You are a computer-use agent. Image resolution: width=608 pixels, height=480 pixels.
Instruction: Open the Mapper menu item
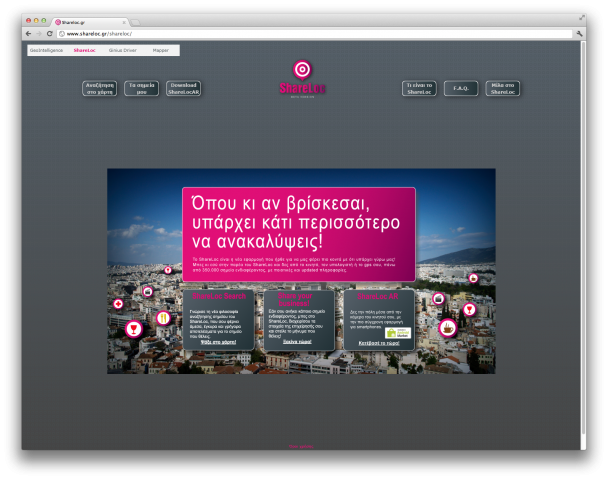[x=161, y=50]
